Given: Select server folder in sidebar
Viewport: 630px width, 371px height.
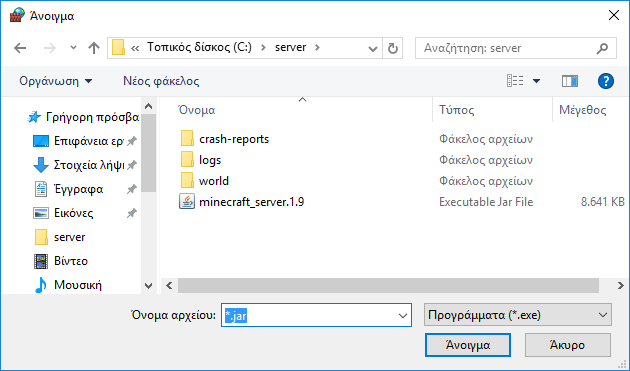Looking at the screenshot, I should click(59, 237).
